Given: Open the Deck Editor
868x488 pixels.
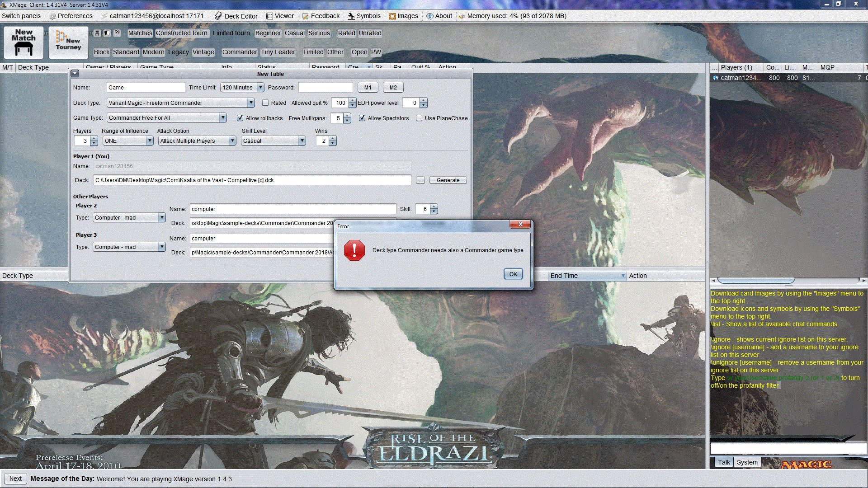Looking at the screenshot, I should pyautogui.click(x=236, y=16).
